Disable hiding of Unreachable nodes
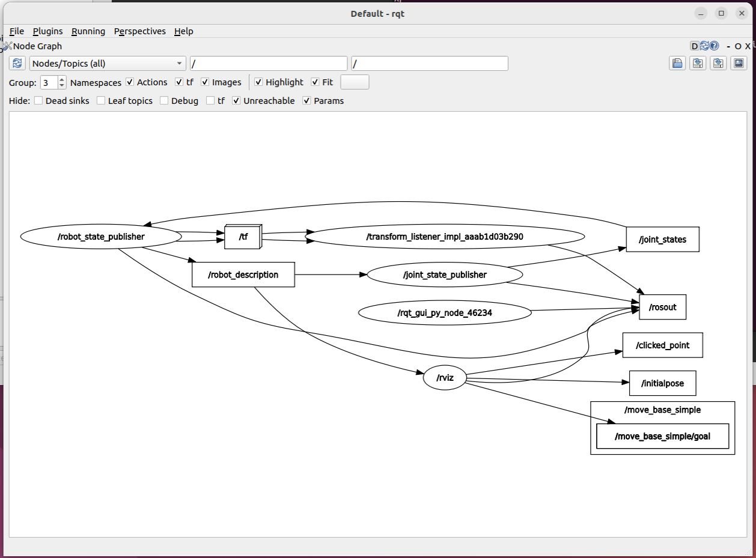Screen dimensions: 756x558 tap(237, 101)
